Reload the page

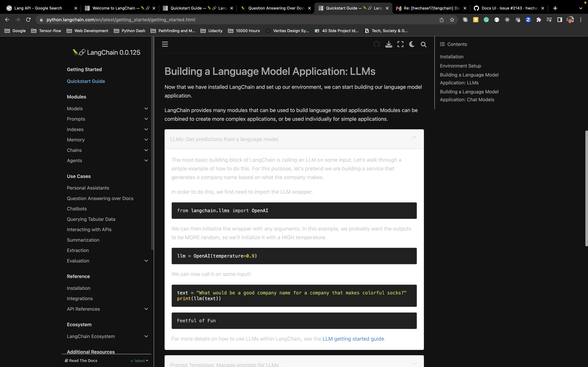(28, 20)
